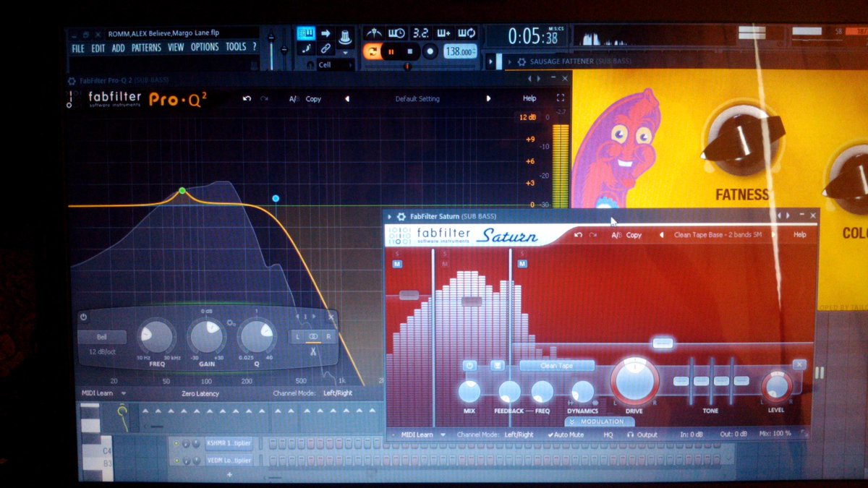The image size is (868, 488).
Task: Select the green EQ band node
Action: click(182, 191)
